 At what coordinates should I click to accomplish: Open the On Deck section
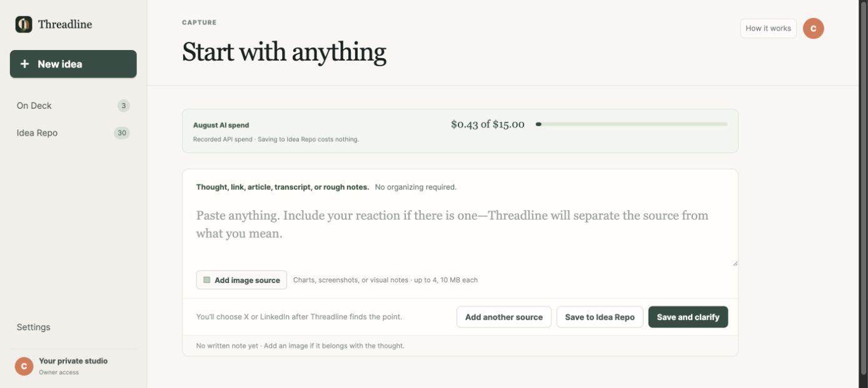click(73, 106)
